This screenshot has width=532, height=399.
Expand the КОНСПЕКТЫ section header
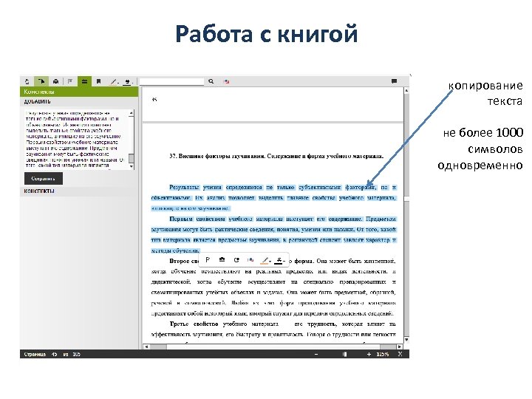79,191
